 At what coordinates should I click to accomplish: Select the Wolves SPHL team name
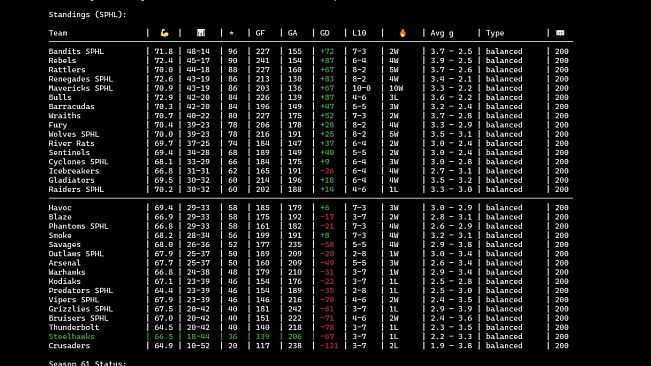click(x=73, y=134)
